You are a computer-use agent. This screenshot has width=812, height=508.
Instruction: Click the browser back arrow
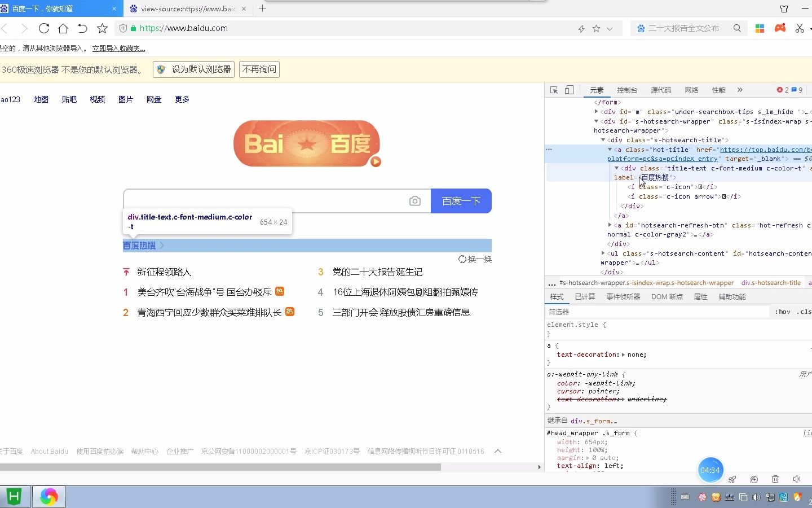click(x=5, y=28)
